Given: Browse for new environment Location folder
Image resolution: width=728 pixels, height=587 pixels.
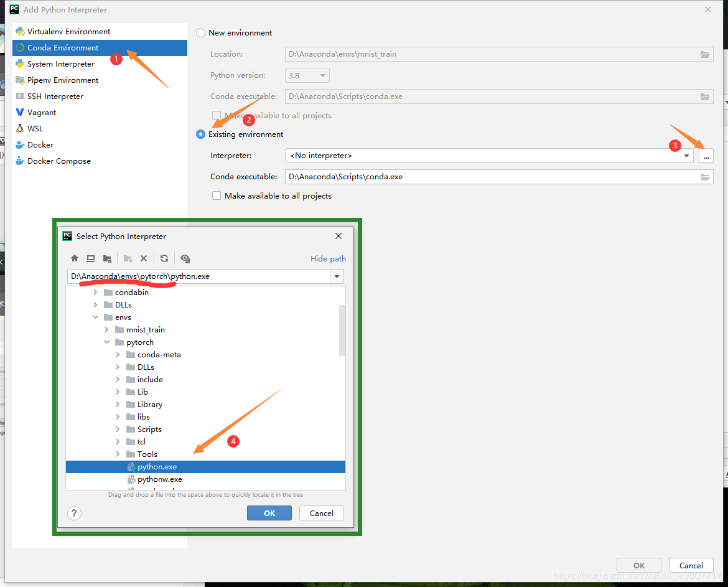Looking at the screenshot, I should [705, 54].
